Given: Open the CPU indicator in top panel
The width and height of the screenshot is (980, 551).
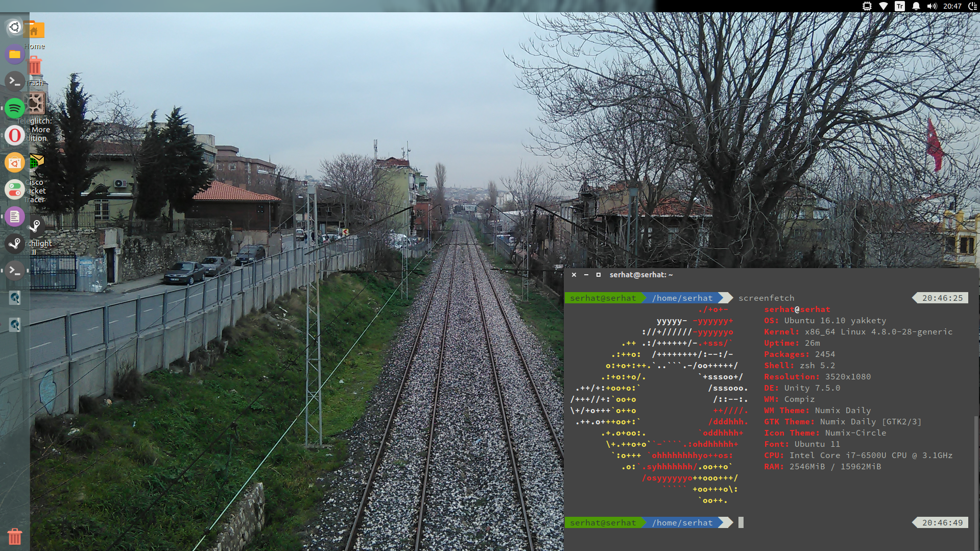Looking at the screenshot, I should point(867,6).
